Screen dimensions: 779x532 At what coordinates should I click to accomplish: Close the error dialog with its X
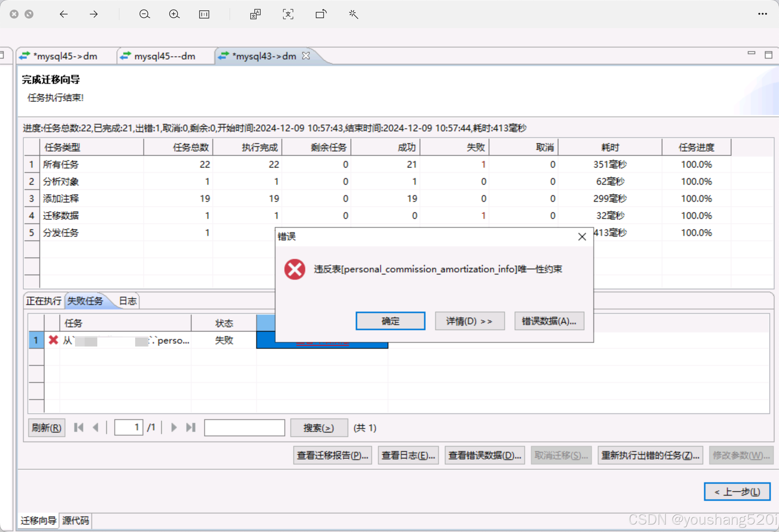point(582,237)
